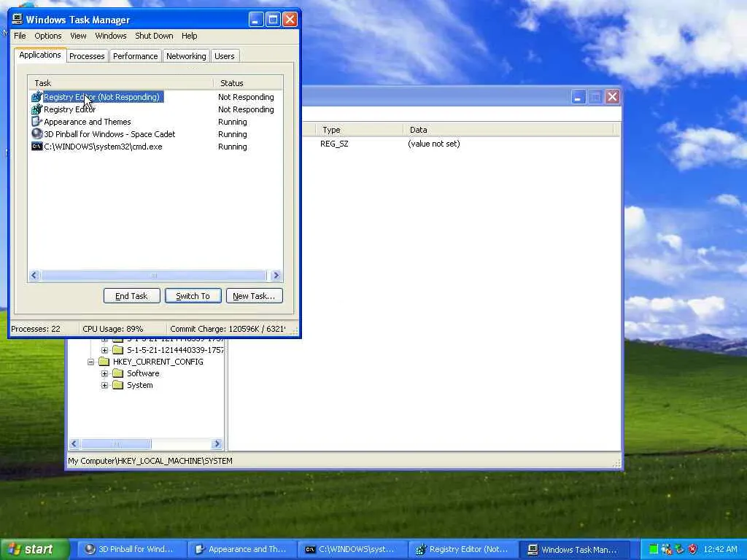Image resolution: width=747 pixels, height=560 pixels.
Task: Click the task list horizontal scrollbar thumb
Action: pos(154,275)
